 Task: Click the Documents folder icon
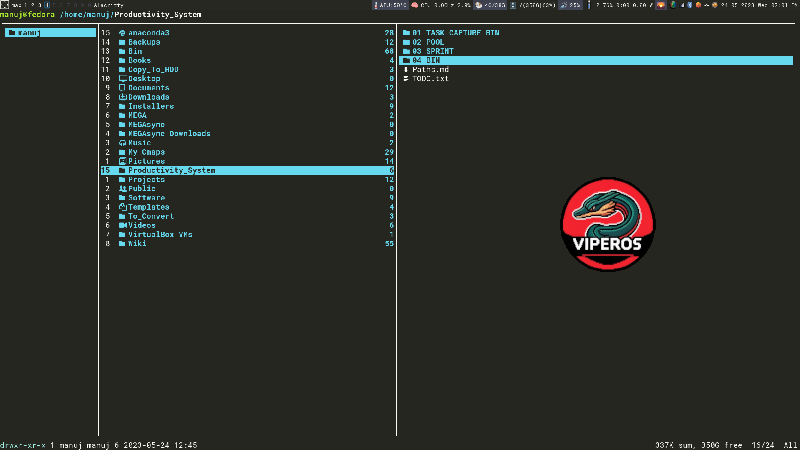122,88
